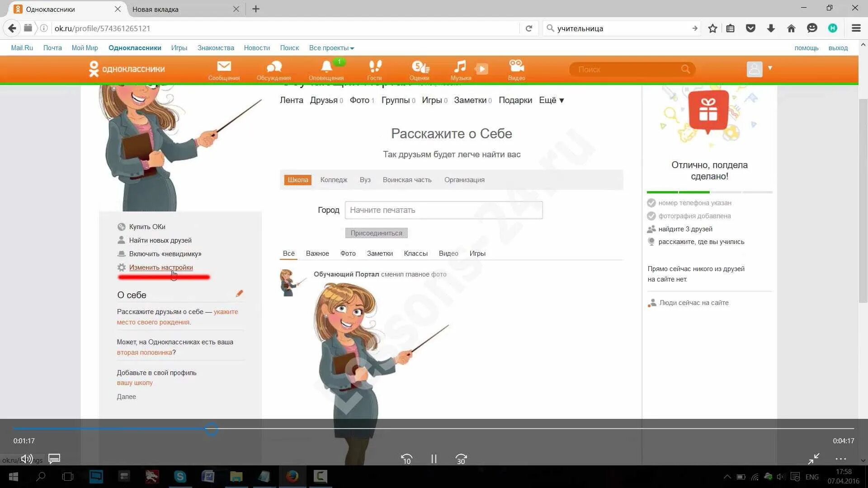The width and height of the screenshot is (868, 488).
Task: Open the Оповещения bell icon
Action: 326,66
